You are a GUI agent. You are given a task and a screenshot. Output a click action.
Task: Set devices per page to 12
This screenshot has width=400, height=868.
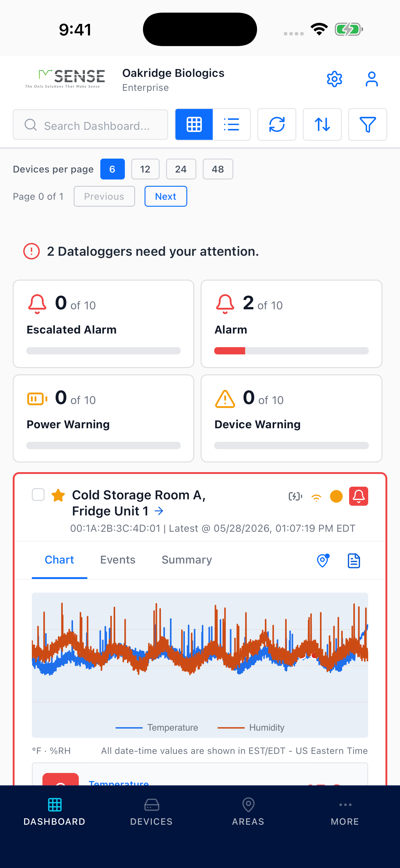coord(145,169)
